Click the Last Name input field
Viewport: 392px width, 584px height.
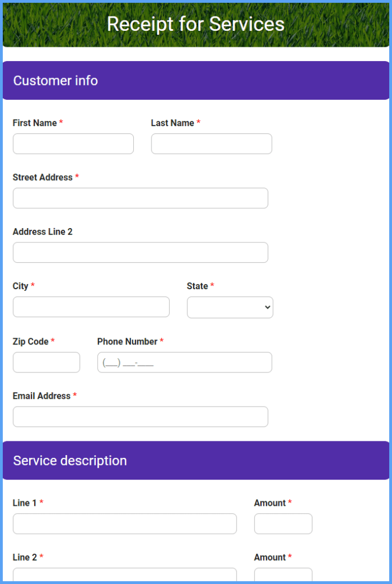pos(211,144)
